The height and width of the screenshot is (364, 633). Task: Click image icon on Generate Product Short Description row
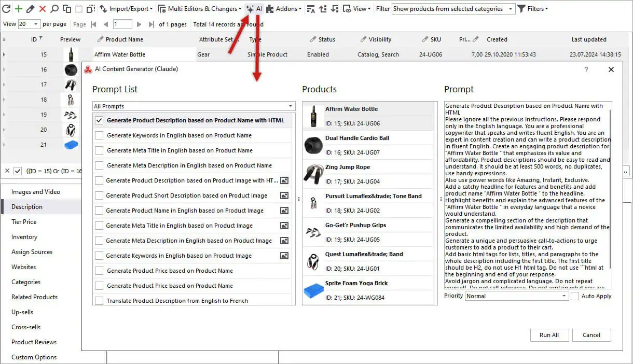[x=284, y=195]
